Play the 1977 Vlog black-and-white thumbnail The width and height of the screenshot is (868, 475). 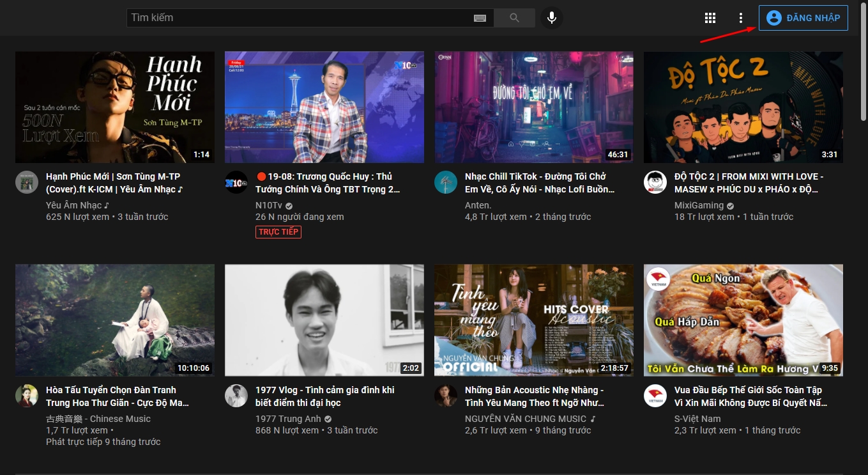tap(324, 320)
